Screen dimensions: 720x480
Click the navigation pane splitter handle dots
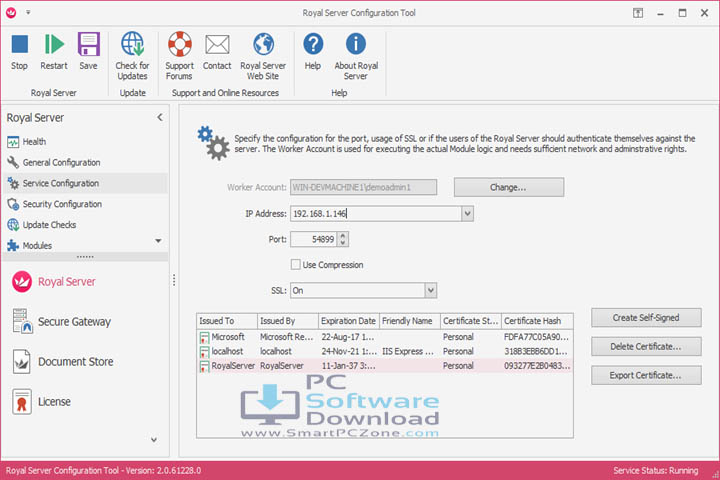tap(174, 280)
